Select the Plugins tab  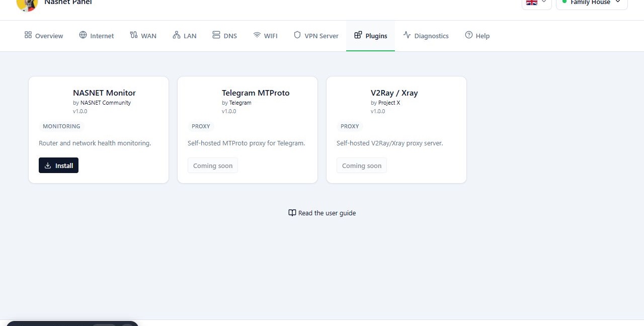[370, 36]
